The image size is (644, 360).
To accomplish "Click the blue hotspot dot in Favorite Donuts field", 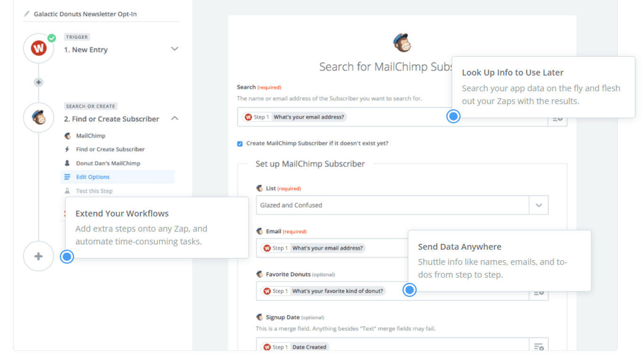I will point(410,290).
